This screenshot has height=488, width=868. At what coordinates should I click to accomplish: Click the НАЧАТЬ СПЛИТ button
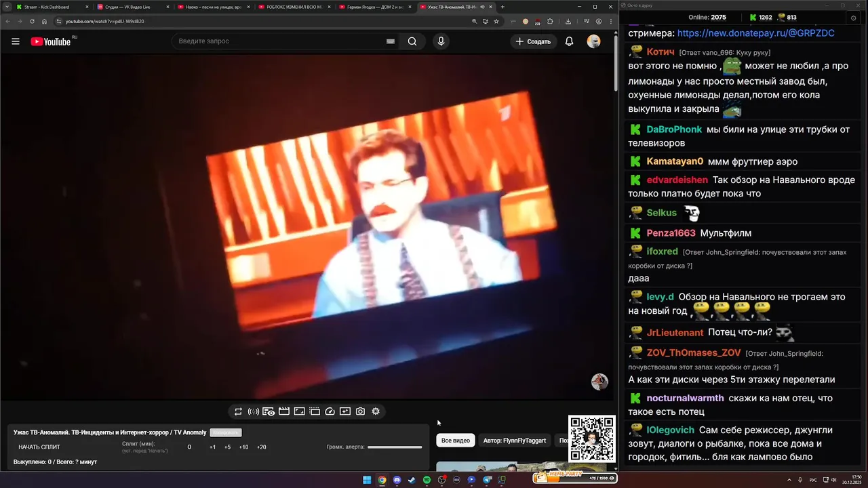(39, 447)
